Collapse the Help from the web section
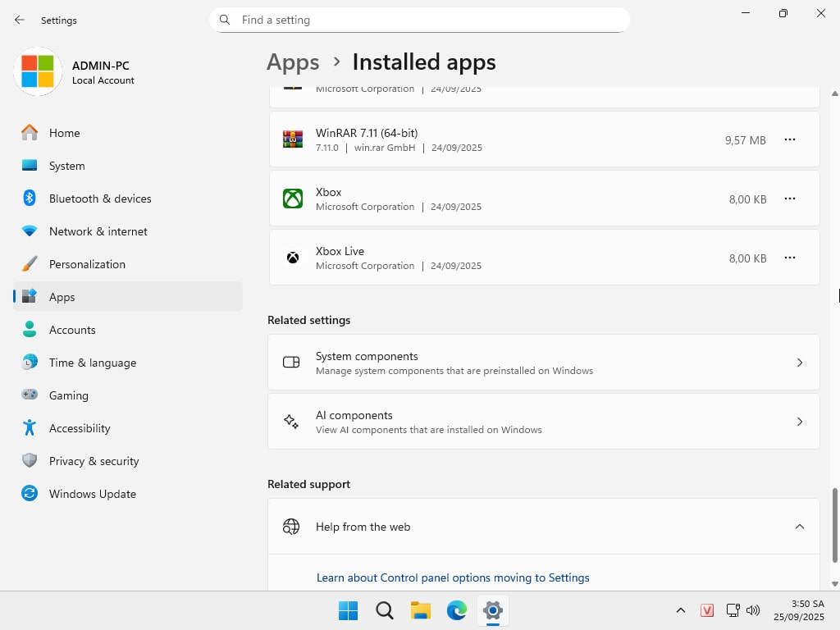Screen dimensions: 840x630 click(x=799, y=527)
